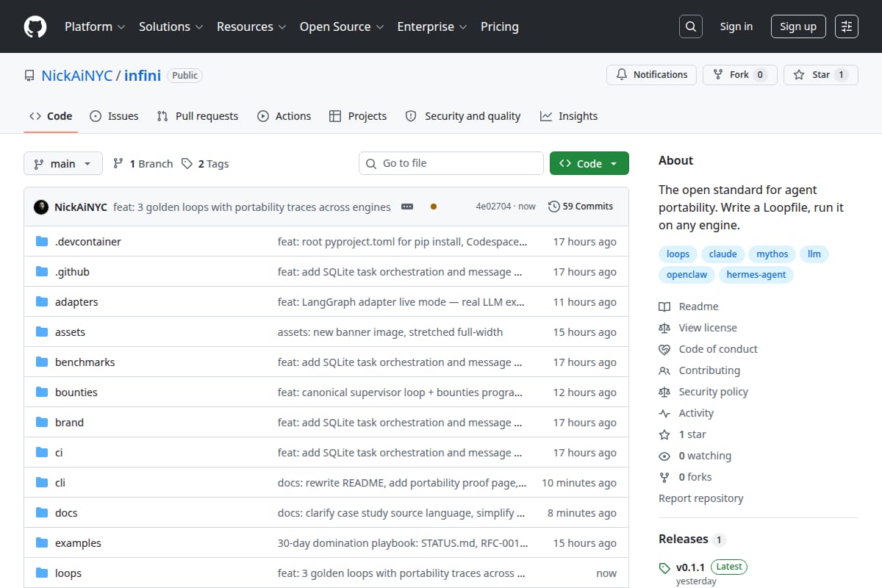Expand the green Code dropdown button
This screenshot has height=588, width=882.
pos(589,163)
